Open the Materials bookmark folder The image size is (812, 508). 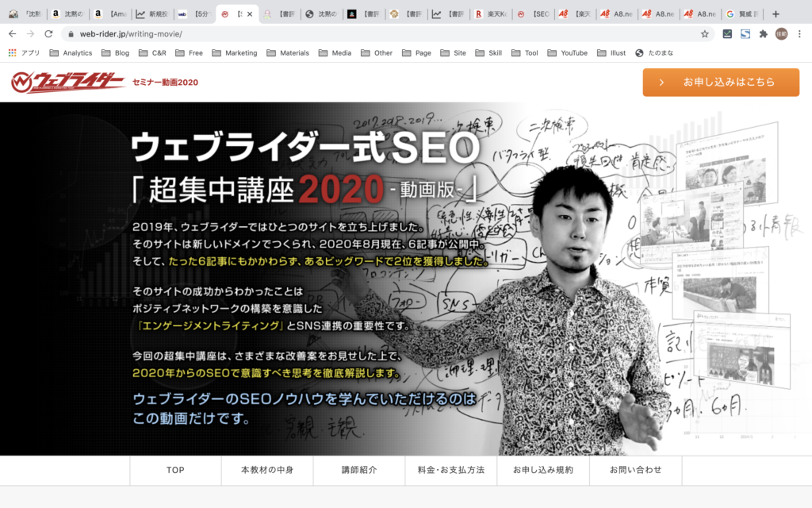coord(288,53)
